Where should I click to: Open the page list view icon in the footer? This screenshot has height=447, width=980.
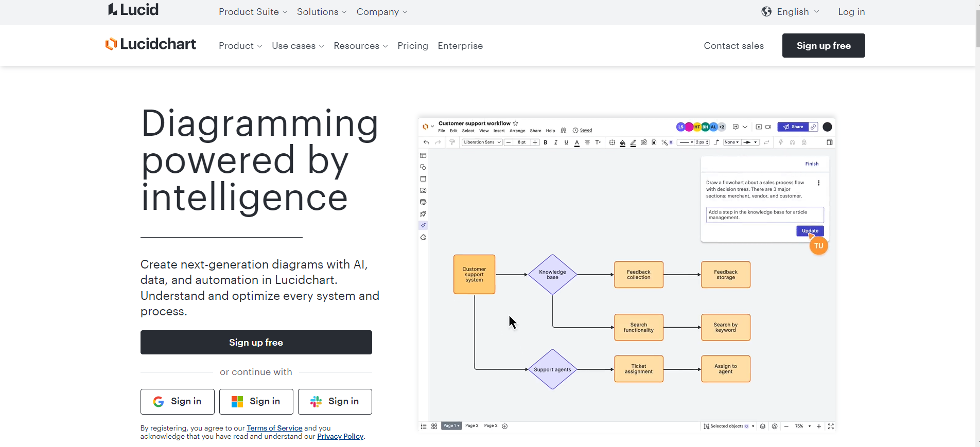tap(424, 426)
